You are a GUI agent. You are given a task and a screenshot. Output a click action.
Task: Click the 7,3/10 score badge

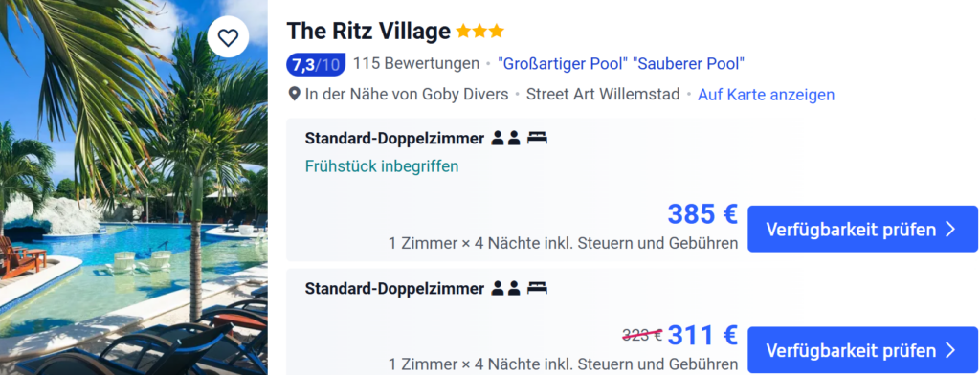point(316,64)
